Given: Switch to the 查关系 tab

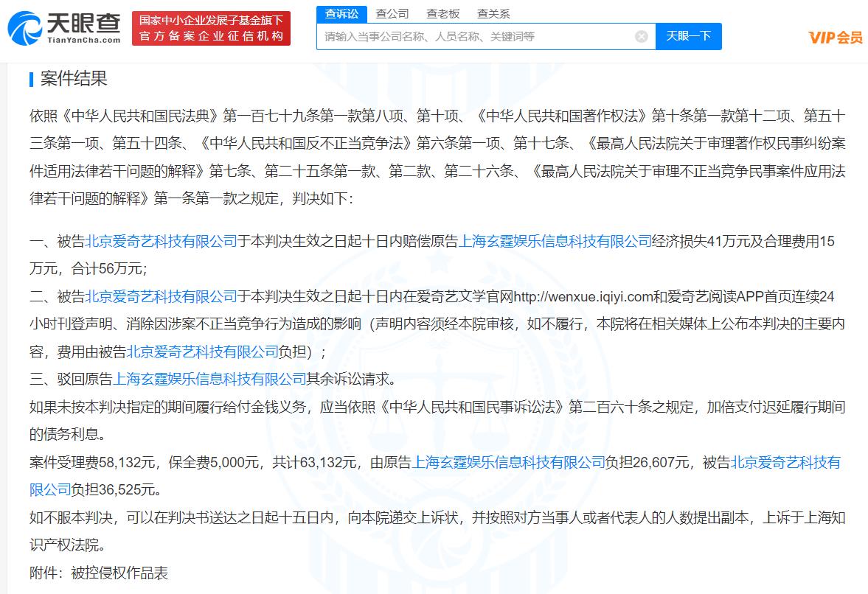Looking at the screenshot, I should coord(493,14).
